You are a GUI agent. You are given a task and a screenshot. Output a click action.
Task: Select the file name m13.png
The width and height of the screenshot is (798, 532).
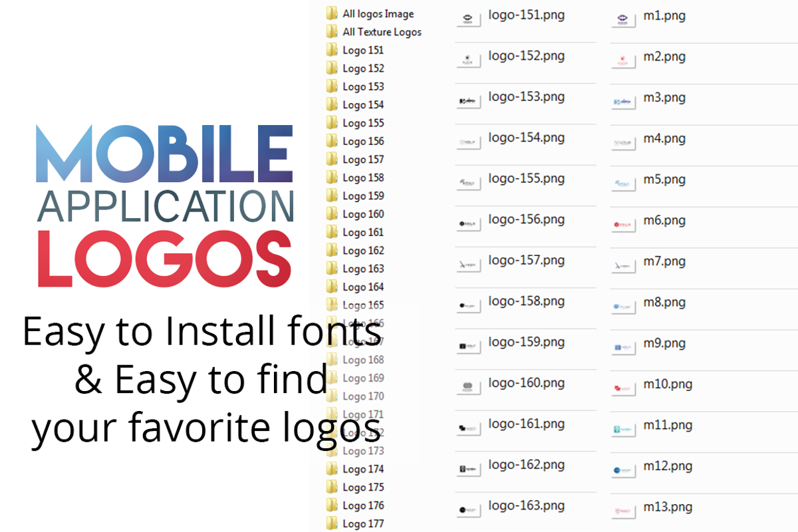[668, 507]
